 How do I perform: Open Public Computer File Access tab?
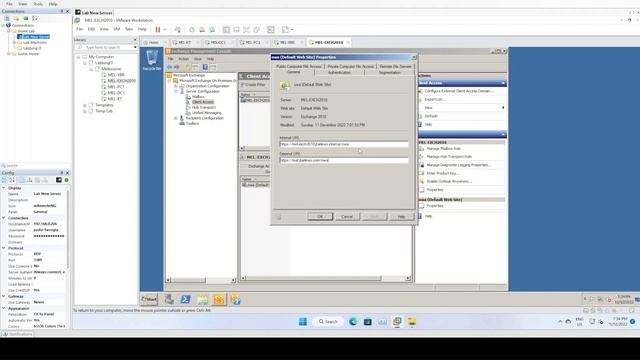pyautogui.click(x=299, y=66)
